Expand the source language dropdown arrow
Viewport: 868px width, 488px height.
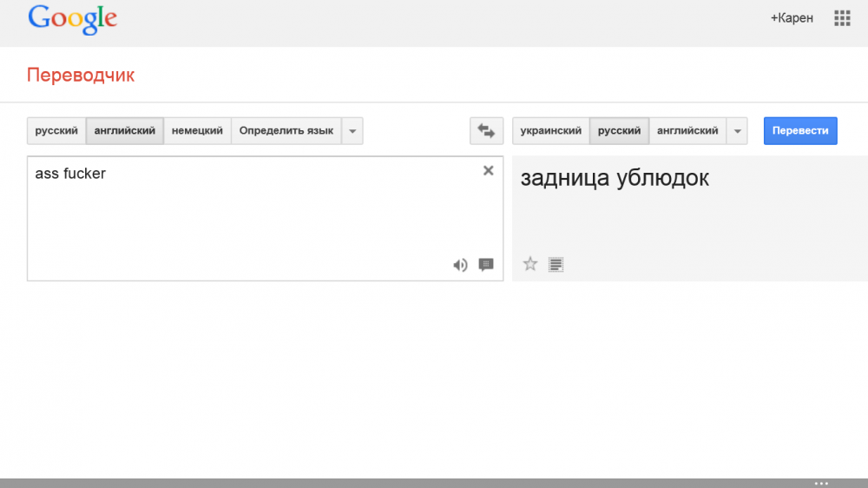tap(352, 131)
